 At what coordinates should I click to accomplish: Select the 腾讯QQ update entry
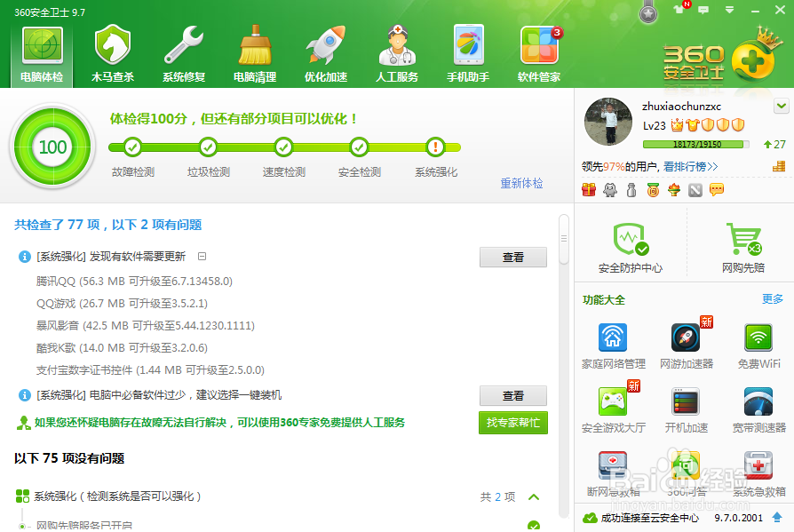point(134,281)
